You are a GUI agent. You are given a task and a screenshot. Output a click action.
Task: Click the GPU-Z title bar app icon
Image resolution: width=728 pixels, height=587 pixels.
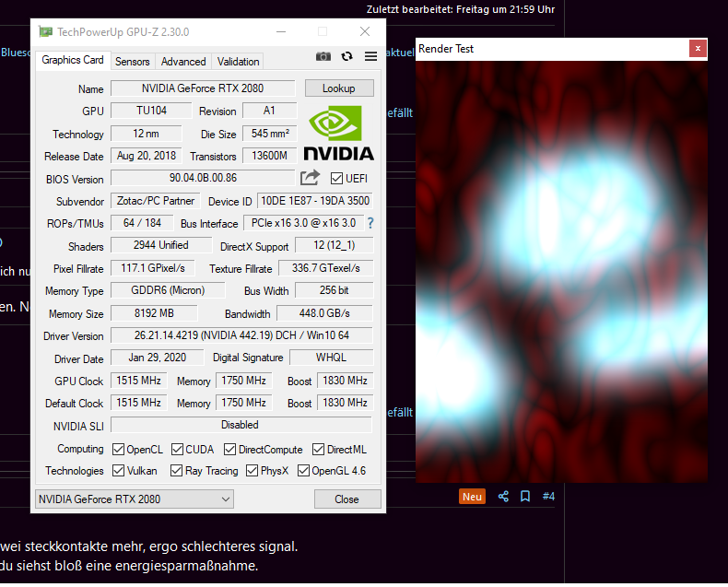[45, 31]
